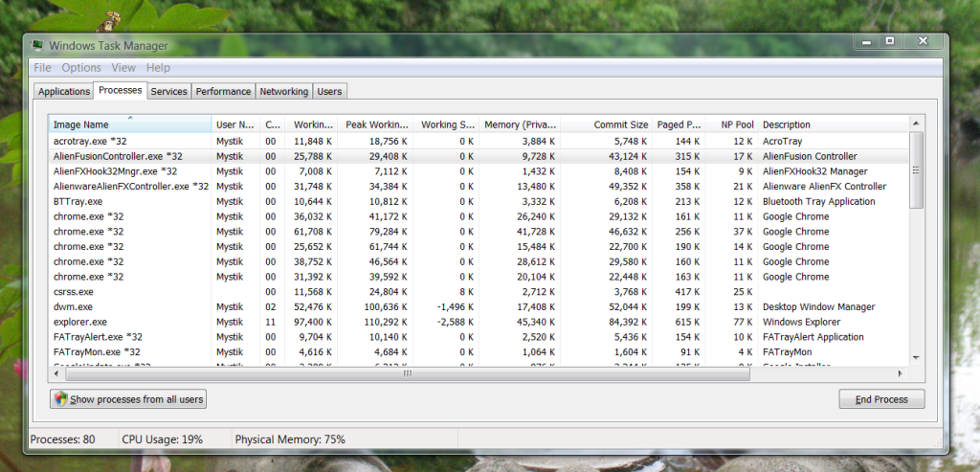Select chrome.exe row with 61,708 K
Image resolution: width=980 pixels, height=472 pixels.
tap(479, 232)
